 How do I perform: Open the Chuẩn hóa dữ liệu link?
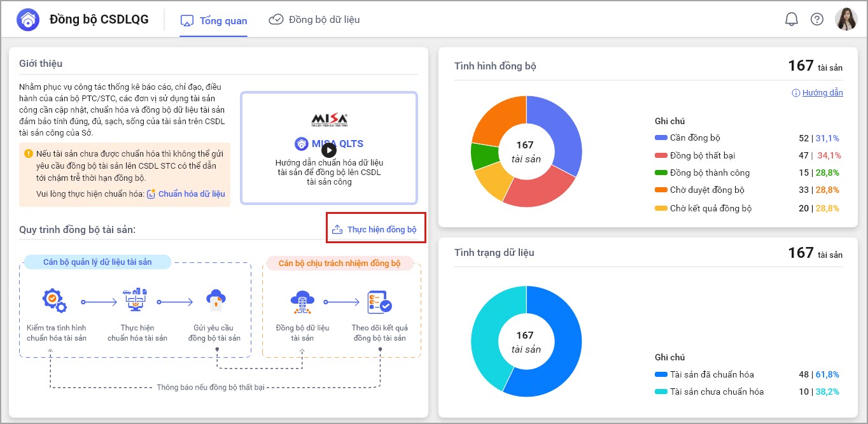click(x=192, y=194)
